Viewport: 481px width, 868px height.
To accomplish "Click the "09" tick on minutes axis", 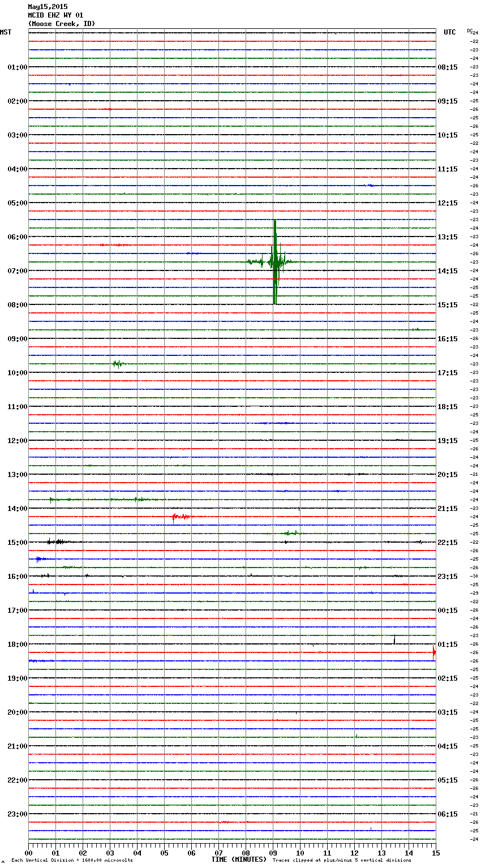I will click(x=273, y=853).
